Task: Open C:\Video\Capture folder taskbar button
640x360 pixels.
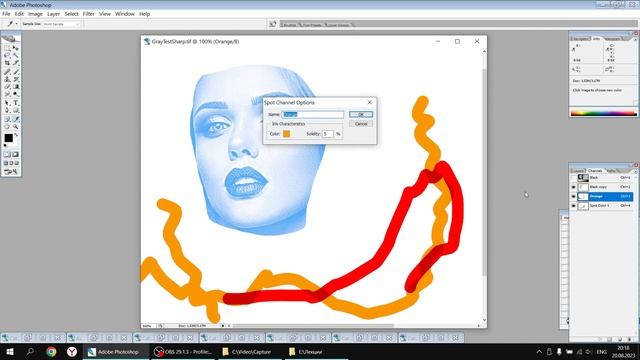Action: coord(250,351)
